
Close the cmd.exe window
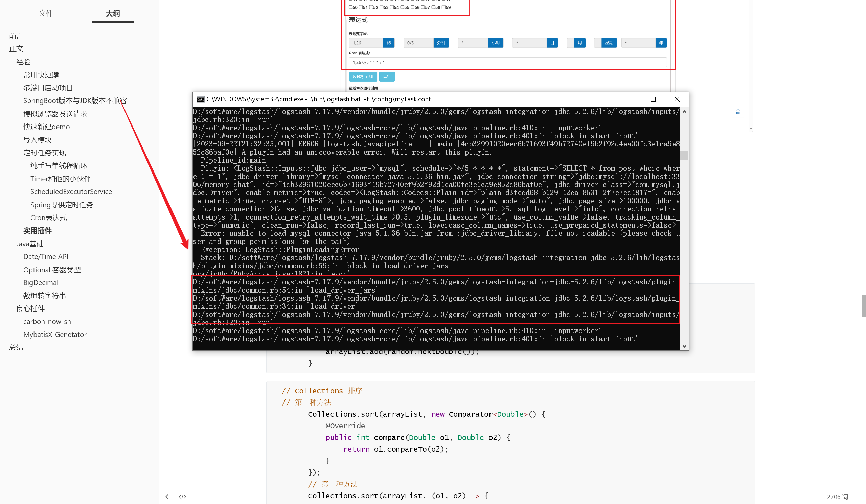click(x=677, y=99)
